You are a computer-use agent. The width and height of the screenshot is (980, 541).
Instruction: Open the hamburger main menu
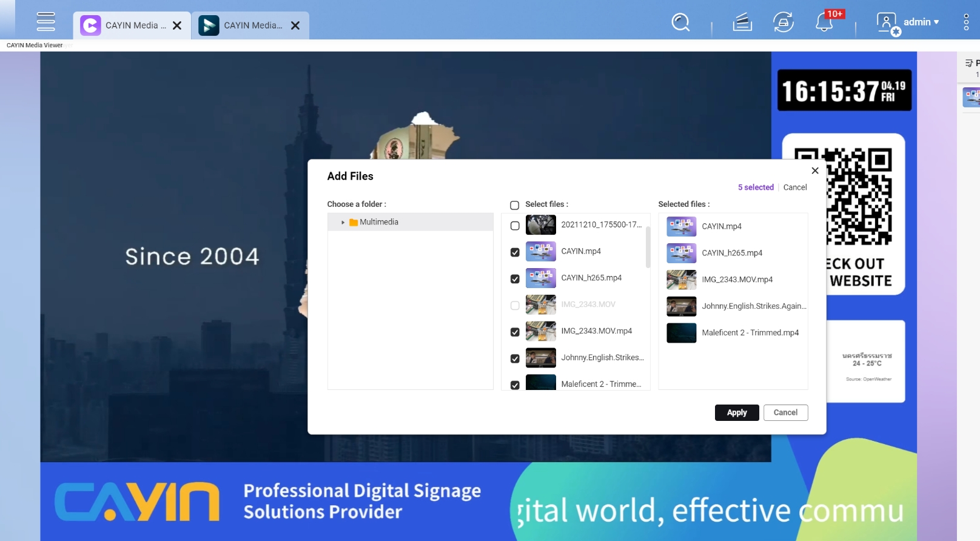click(x=45, y=22)
